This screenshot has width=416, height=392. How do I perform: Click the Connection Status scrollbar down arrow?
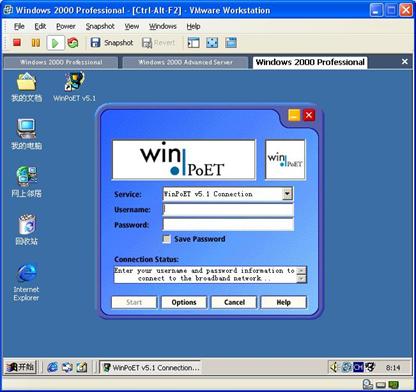(x=301, y=279)
